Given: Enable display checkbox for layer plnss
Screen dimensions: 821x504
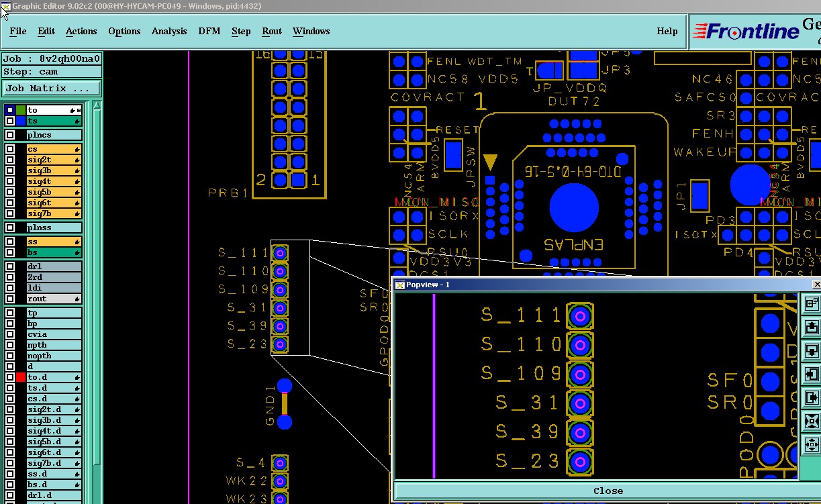Looking at the screenshot, I should coord(9,228).
